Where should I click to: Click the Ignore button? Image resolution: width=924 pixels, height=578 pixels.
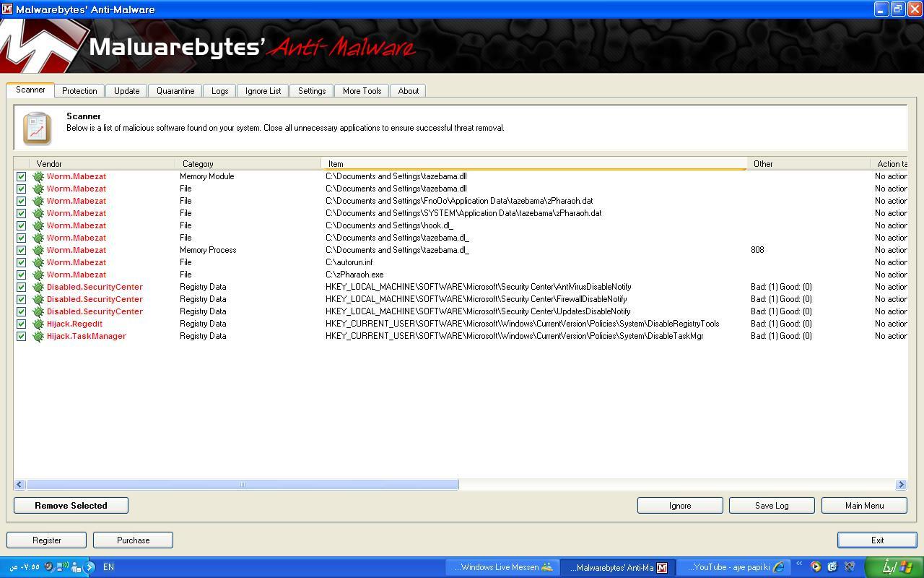(x=680, y=506)
